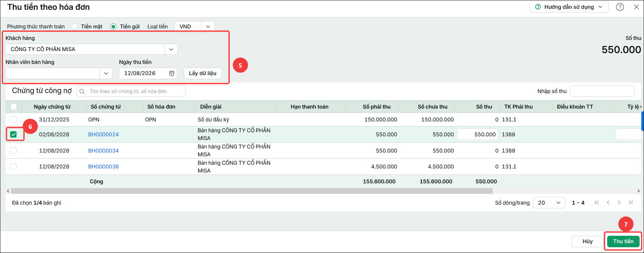
Task: Expand the Nhân viên bán hàng dropdown
Action: point(106,73)
